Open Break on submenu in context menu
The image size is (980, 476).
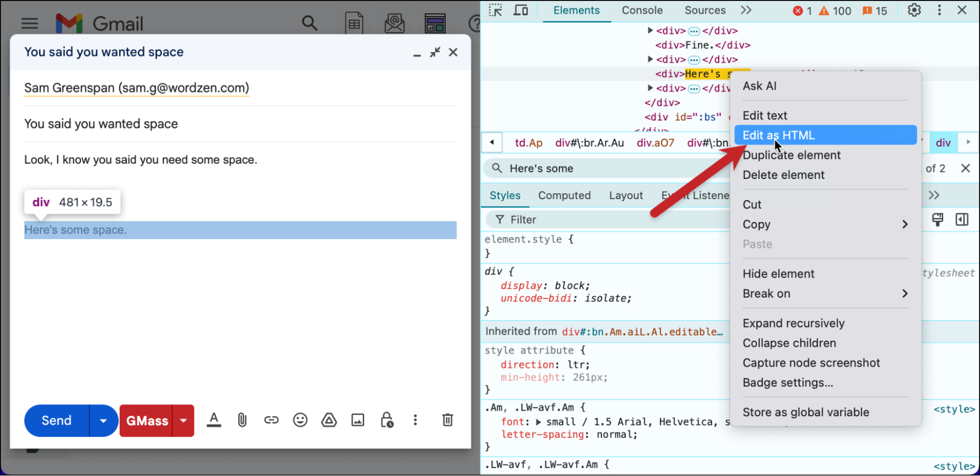coord(825,294)
